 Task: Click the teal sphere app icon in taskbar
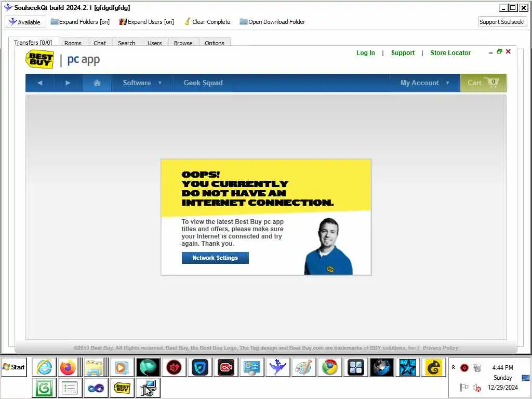tap(148, 367)
